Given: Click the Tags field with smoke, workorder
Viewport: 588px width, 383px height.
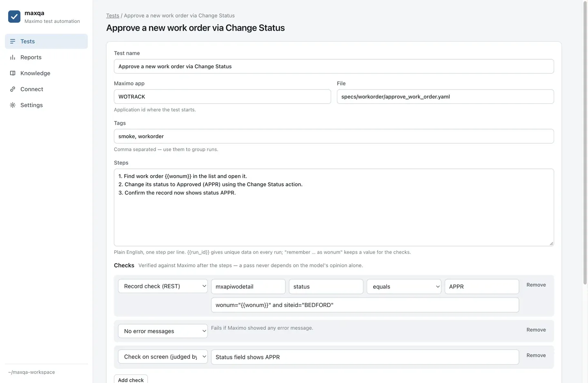Looking at the screenshot, I should pyautogui.click(x=334, y=136).
